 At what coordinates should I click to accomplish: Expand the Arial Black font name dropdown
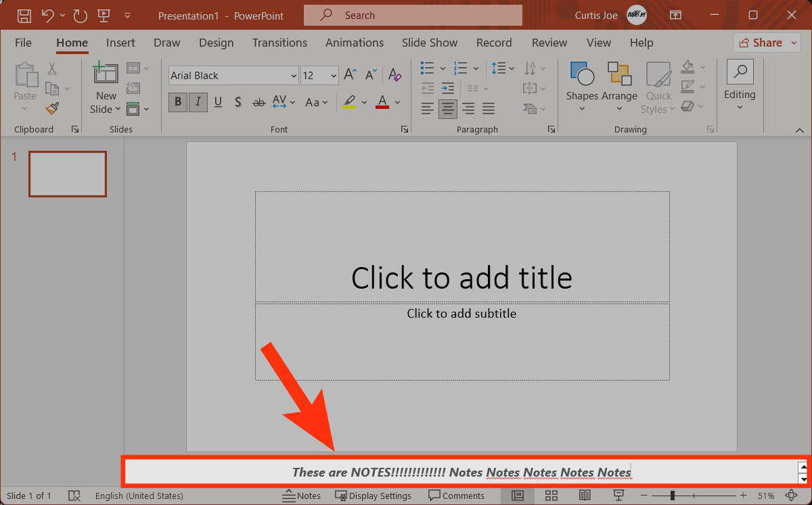coord(293,76)
